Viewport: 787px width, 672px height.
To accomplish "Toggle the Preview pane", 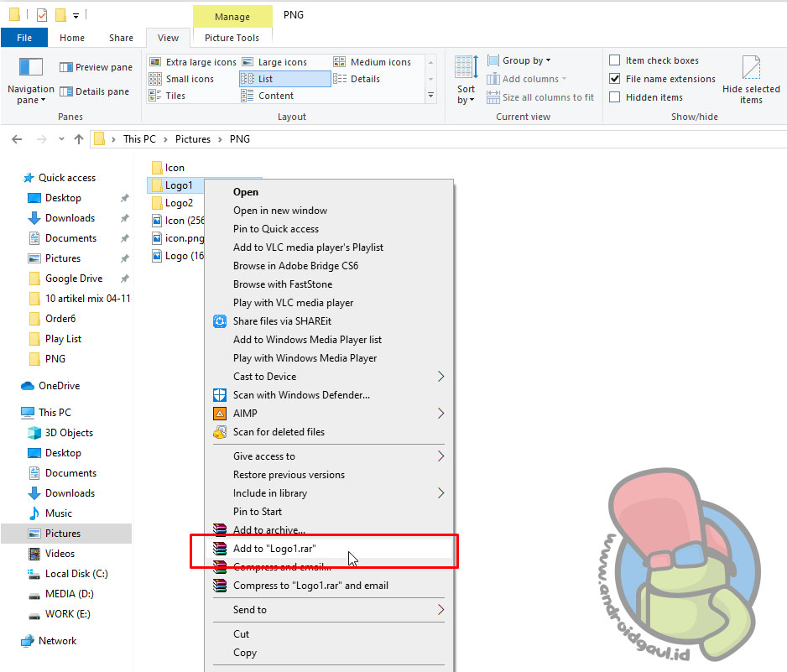I will (x=96, y=67).
